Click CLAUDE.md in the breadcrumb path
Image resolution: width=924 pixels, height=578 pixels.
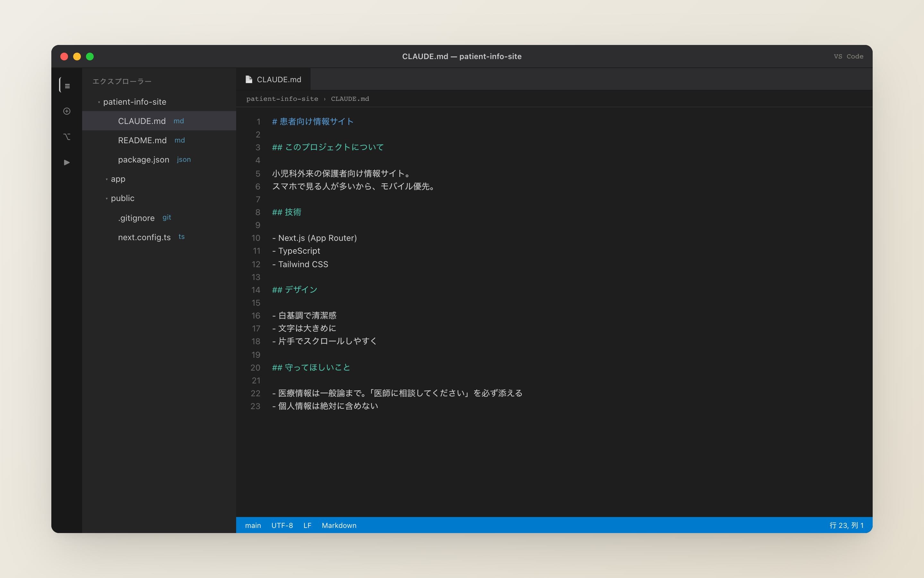[x=350, y=99]
